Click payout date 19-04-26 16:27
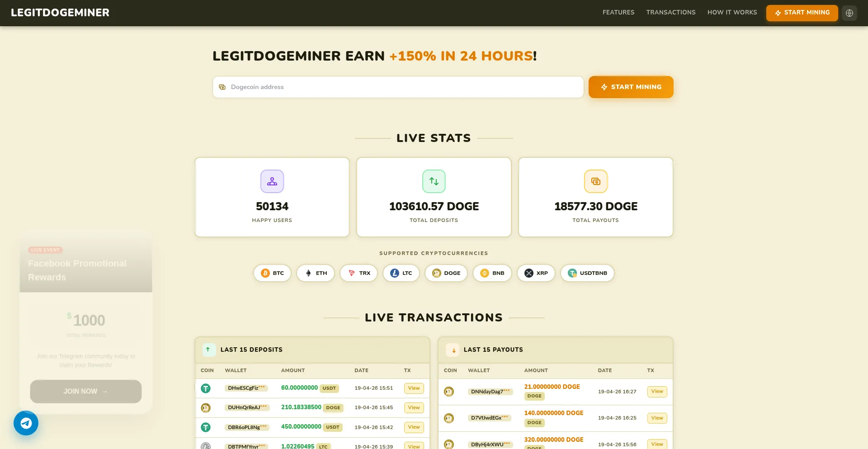 (x=617, y=392)
